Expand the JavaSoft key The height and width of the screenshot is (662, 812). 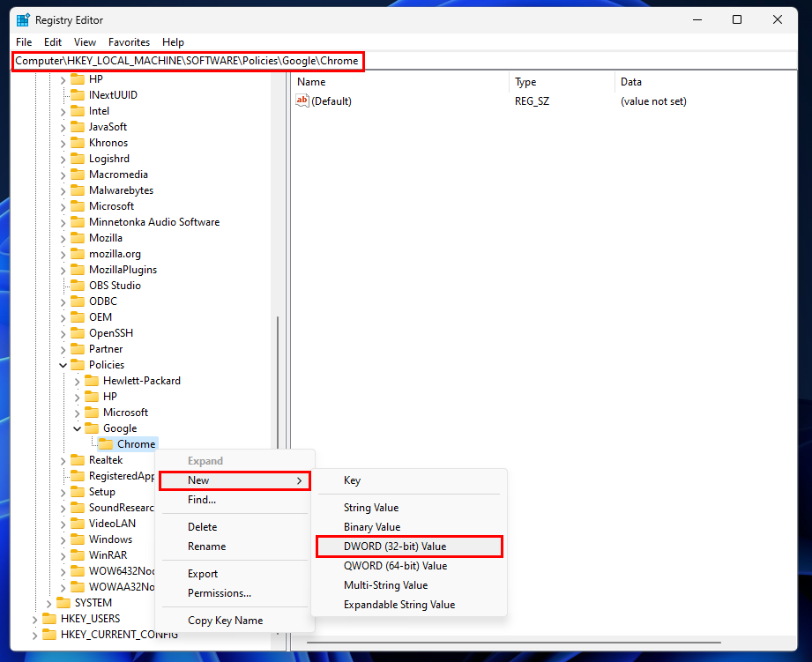pos(63,127)
